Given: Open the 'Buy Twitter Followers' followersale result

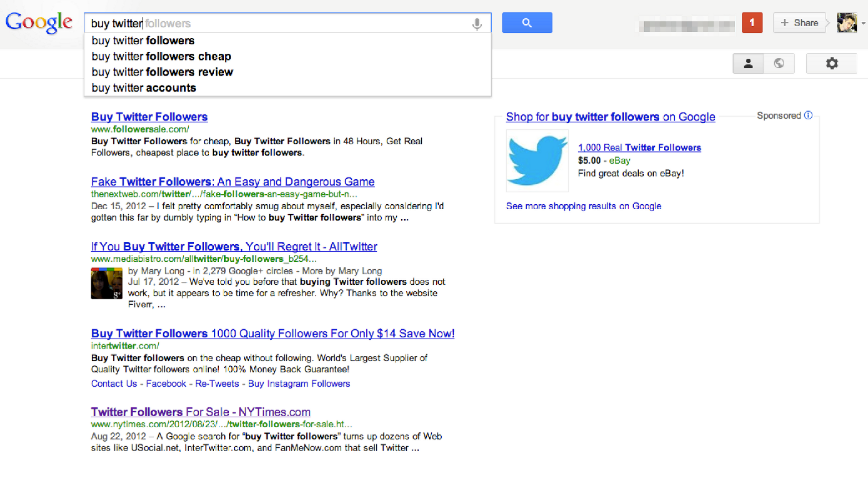Looking at the screenshot, I should click(149, 117).
